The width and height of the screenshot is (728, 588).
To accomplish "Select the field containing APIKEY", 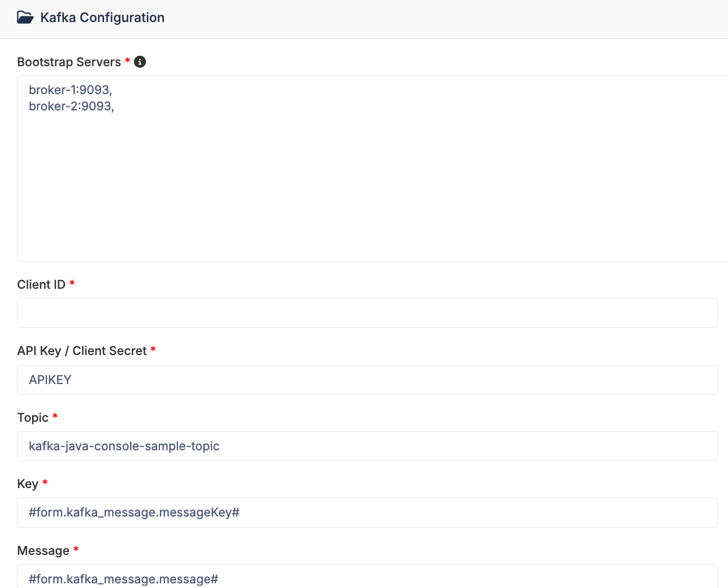I will pos(367,379).
